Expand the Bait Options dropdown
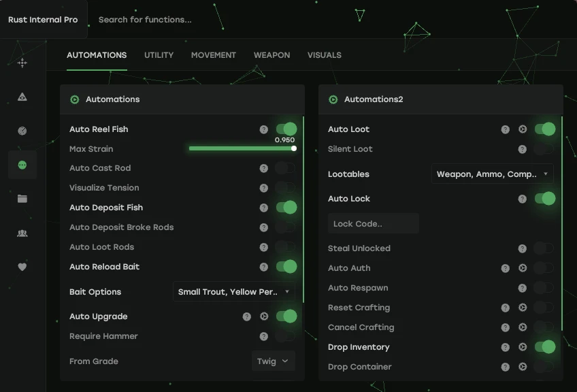 (234, 291)
